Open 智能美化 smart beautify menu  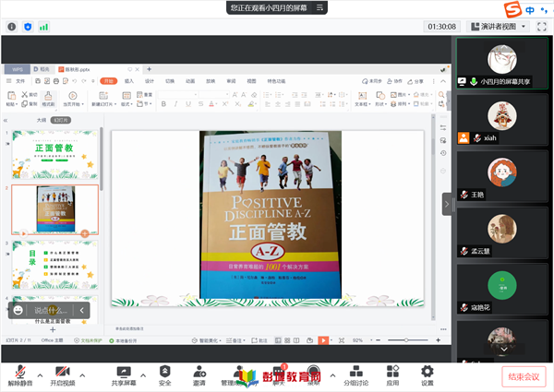[206, 340]
